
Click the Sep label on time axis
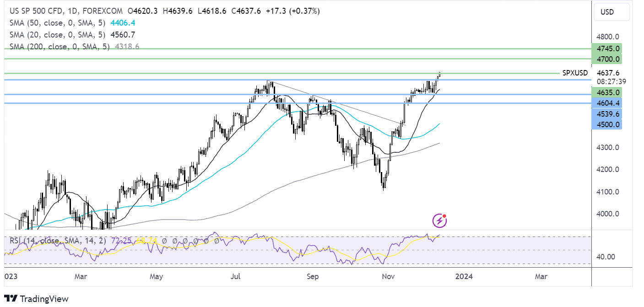click(313, 276)
